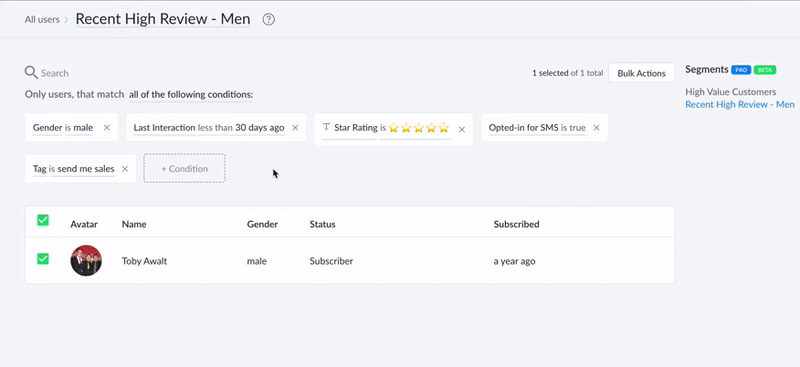Click the Star Rating field name
Viewport: 800px width, 367px height.
pos(356,128)
